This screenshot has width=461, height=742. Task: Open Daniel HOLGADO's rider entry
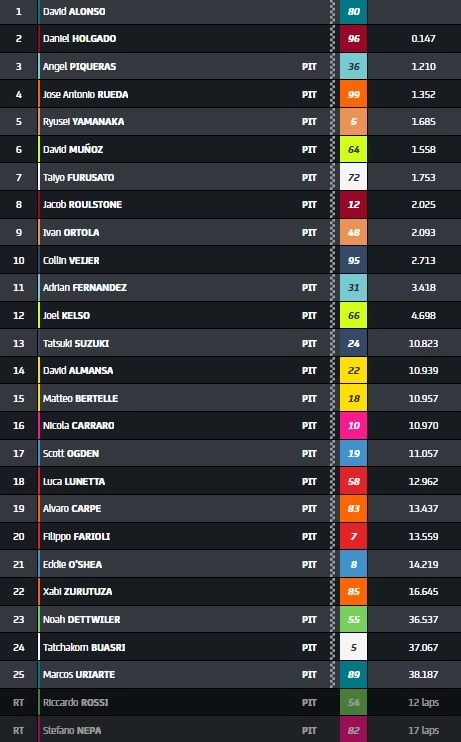click(x=80, y=39)
